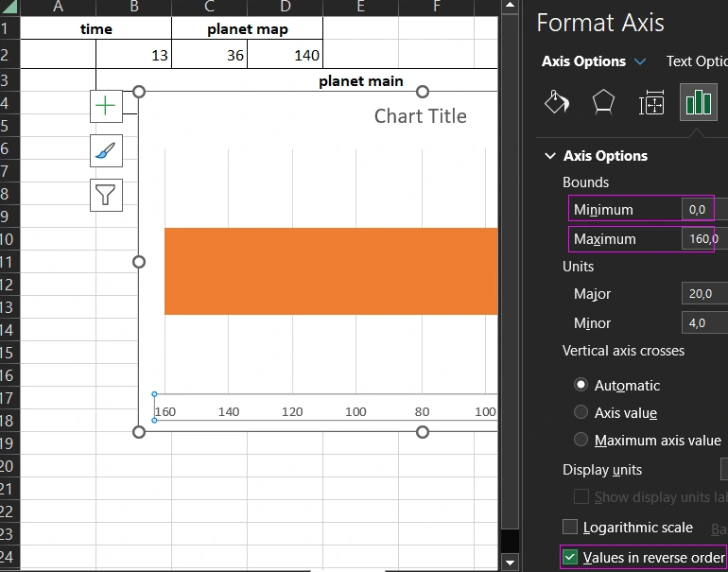Select the Axis value radio option
Screen dimensions: 728x572
[x=581, y=412]
